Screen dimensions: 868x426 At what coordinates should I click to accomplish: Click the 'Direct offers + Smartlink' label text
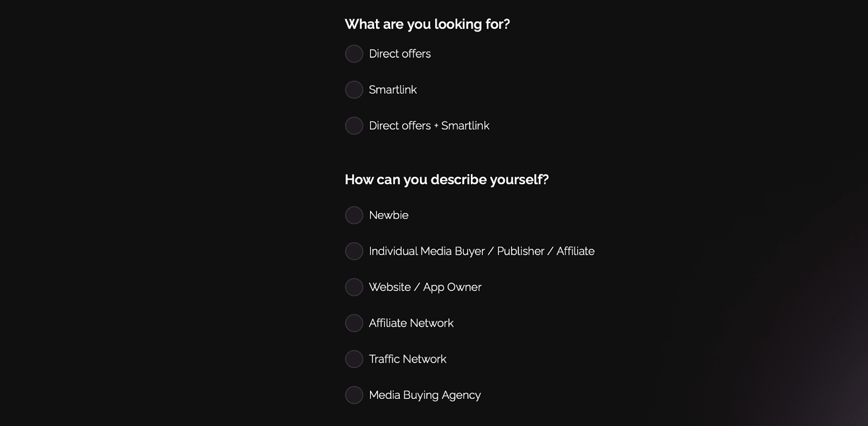coord(429,126)
